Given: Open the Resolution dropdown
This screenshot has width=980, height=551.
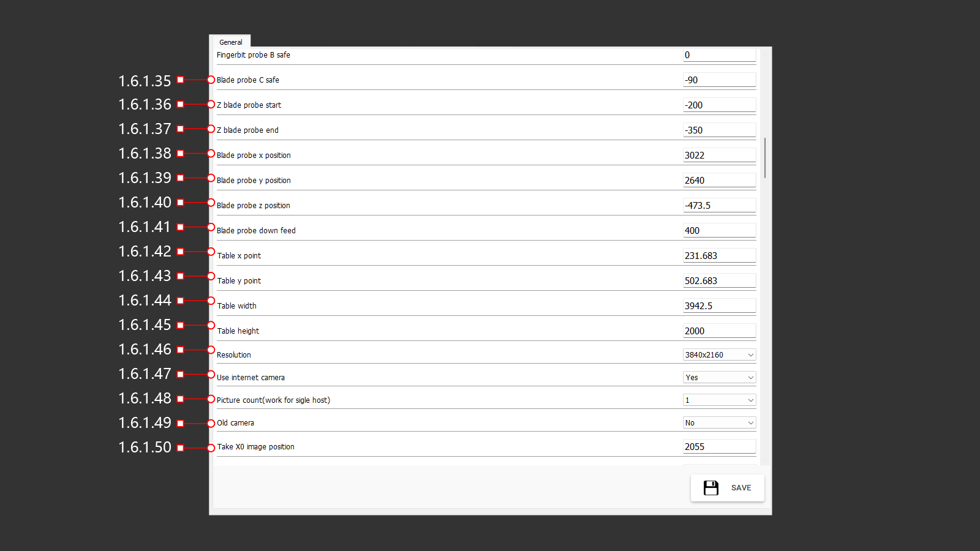Looking at the screenshot, I should pyautogui.click(x=719, y=355).
